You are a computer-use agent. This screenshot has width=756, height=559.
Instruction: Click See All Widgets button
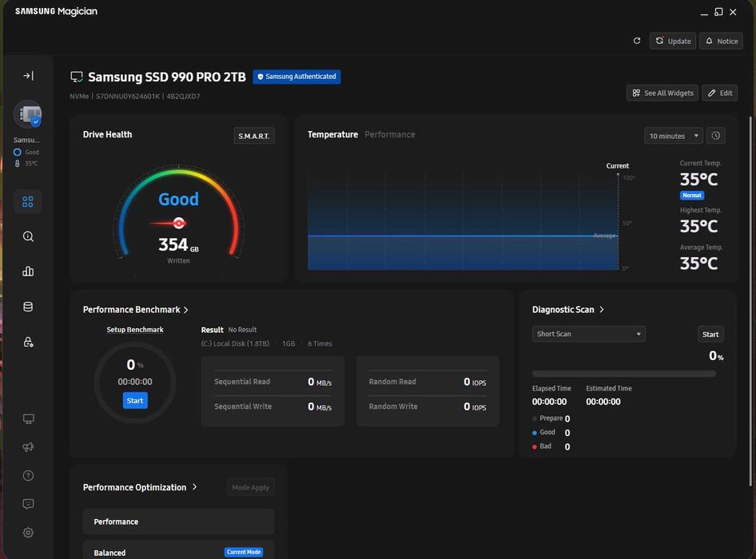(x=662, y=93)
